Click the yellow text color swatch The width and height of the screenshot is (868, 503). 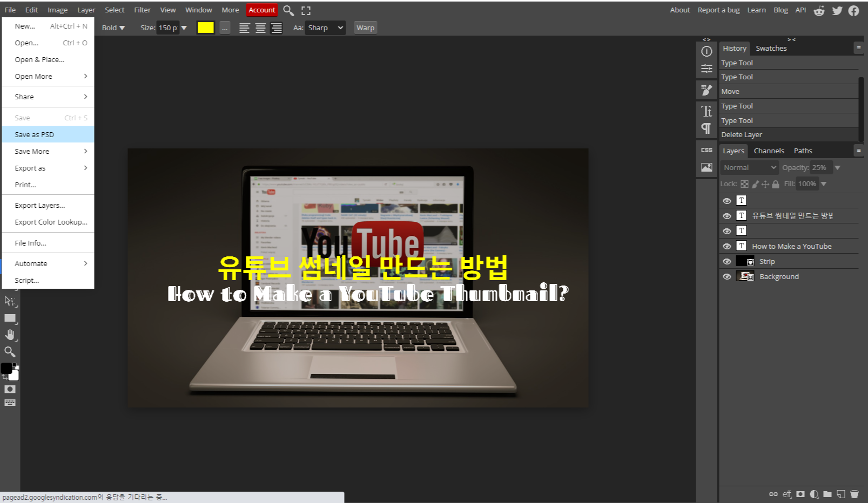(x=206, y=28)
